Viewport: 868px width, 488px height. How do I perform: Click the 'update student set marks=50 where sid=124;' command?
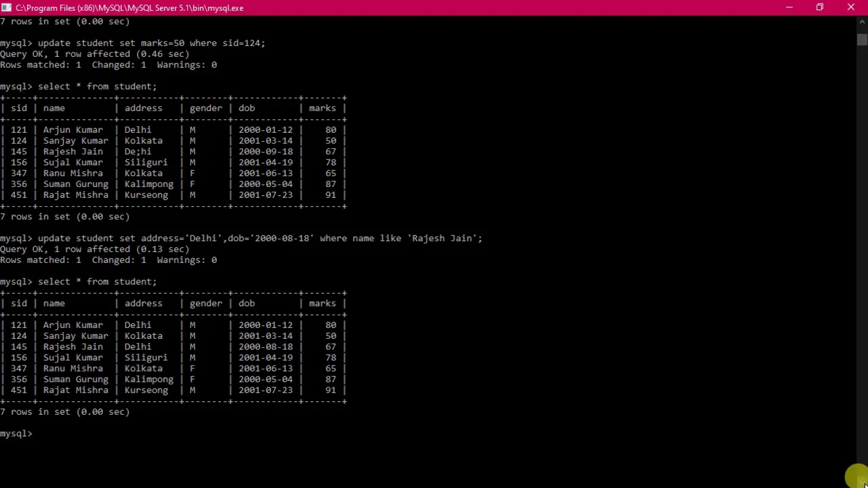coord(151,43)
